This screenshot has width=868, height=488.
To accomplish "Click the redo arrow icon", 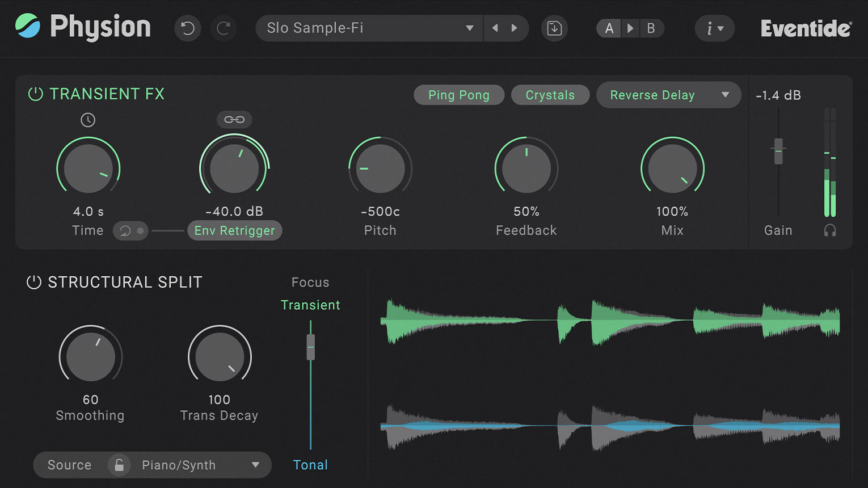I will point(224,28).
